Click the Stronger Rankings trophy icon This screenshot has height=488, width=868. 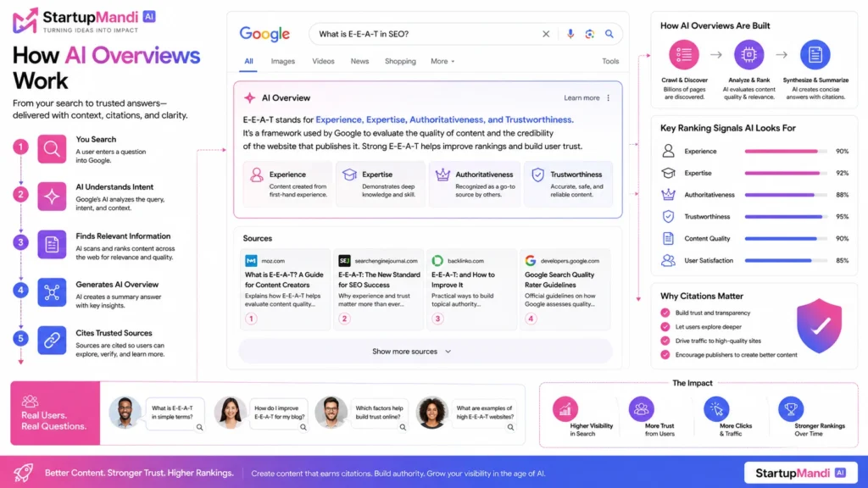coord(791,409)
